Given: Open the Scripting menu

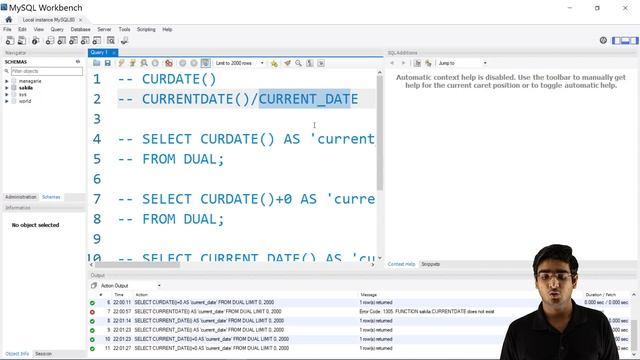Looking at the screenshot, I should pos(146,29).
